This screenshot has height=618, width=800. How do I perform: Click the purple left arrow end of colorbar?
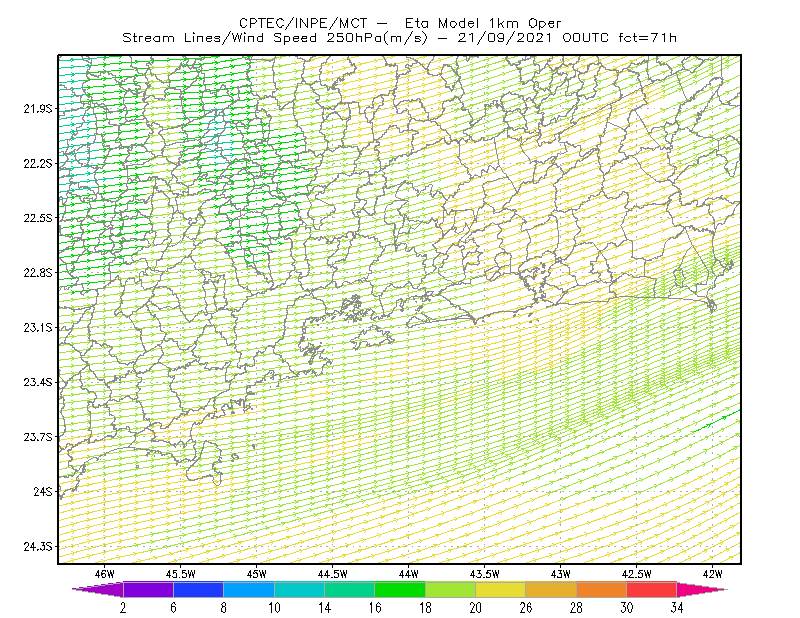[x=98, y=589]
